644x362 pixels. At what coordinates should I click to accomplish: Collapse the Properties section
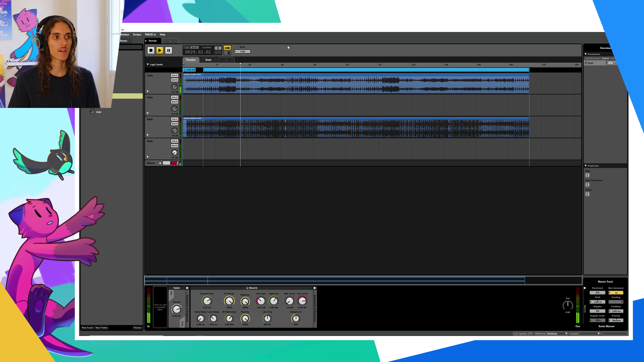coord(586,166)
